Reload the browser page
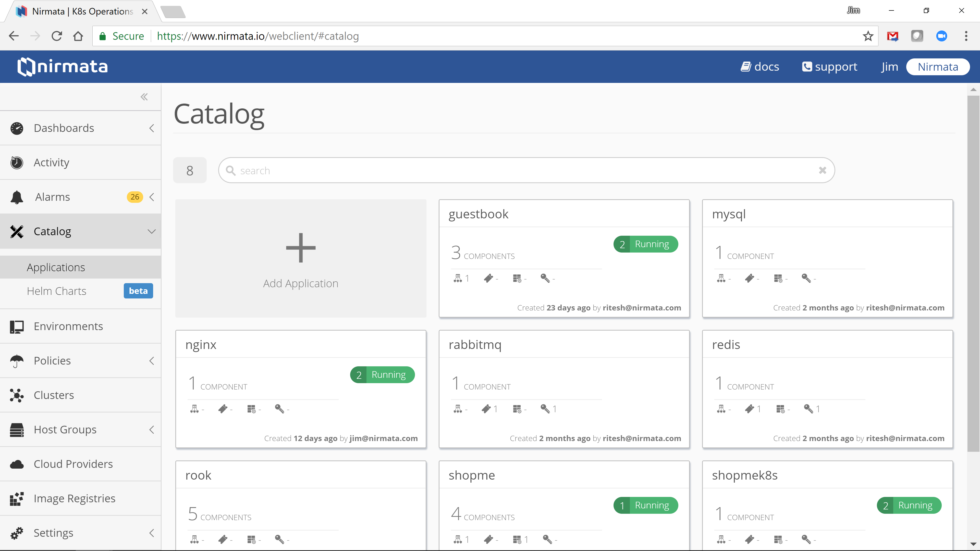The width and height of the screenshot is (980, 551). tap(57, 36)
